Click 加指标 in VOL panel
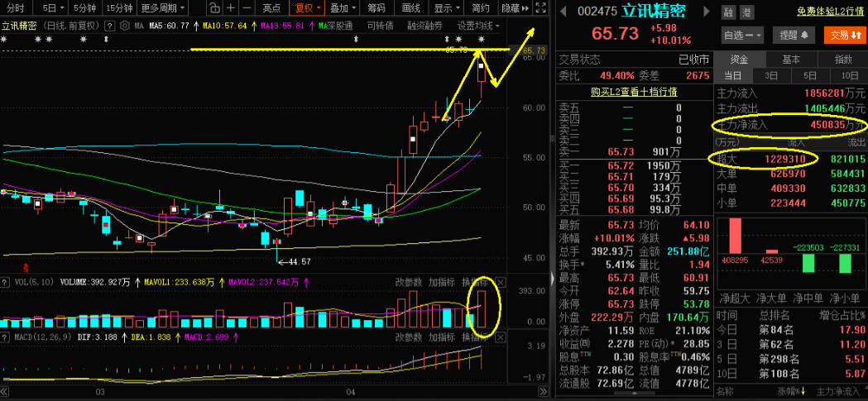The height and width of the screenshot is (401, 868). [442, 282]
